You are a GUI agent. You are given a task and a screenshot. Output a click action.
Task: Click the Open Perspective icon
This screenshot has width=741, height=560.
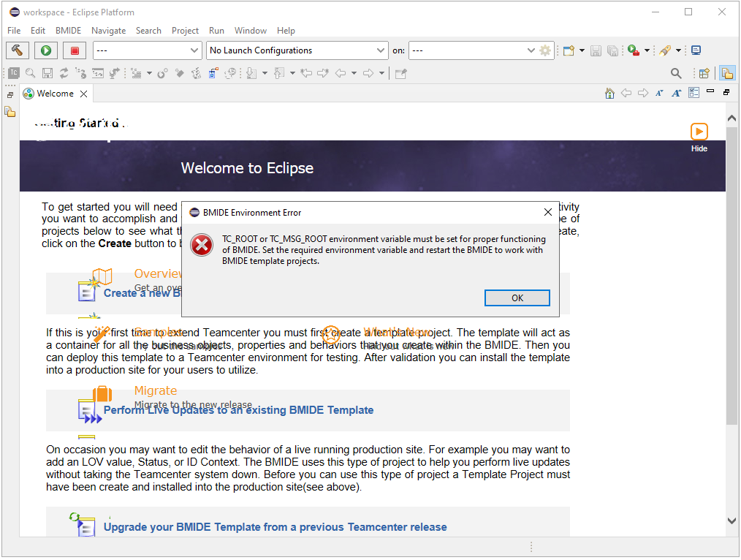704,73
